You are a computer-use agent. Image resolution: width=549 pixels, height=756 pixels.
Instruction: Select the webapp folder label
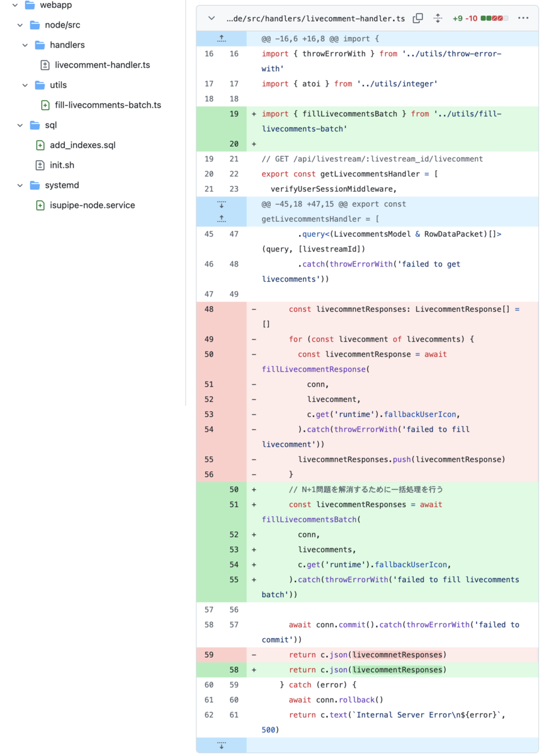tap(55, 5)
